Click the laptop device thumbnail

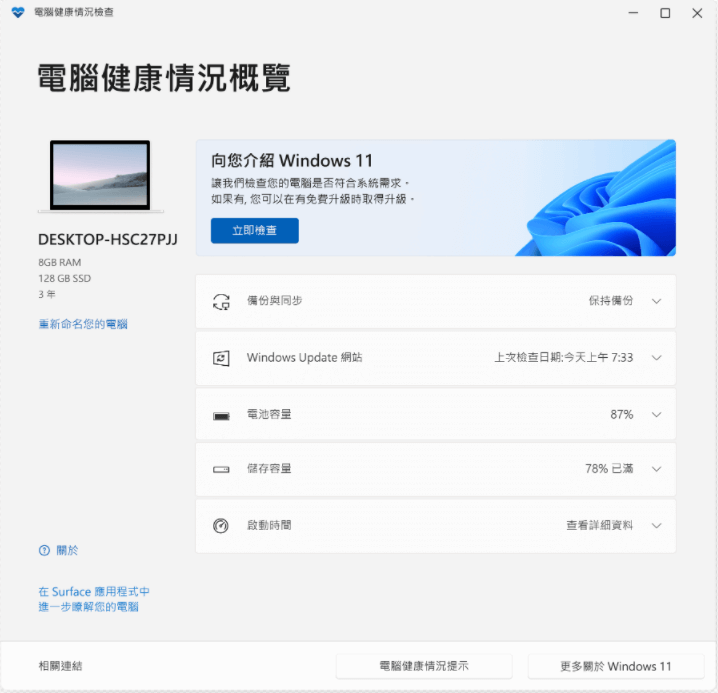(x=100, y=176)
